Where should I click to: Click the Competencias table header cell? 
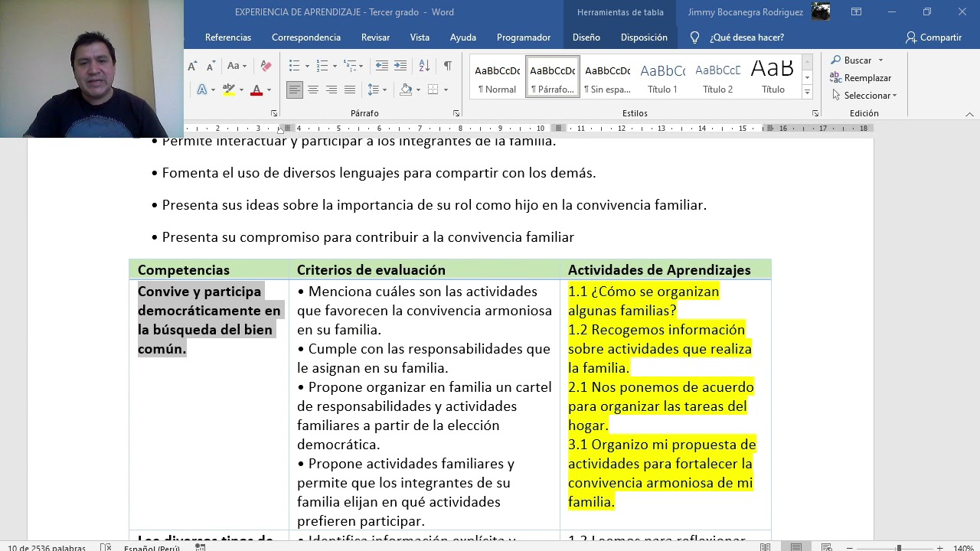pos(209,269)
